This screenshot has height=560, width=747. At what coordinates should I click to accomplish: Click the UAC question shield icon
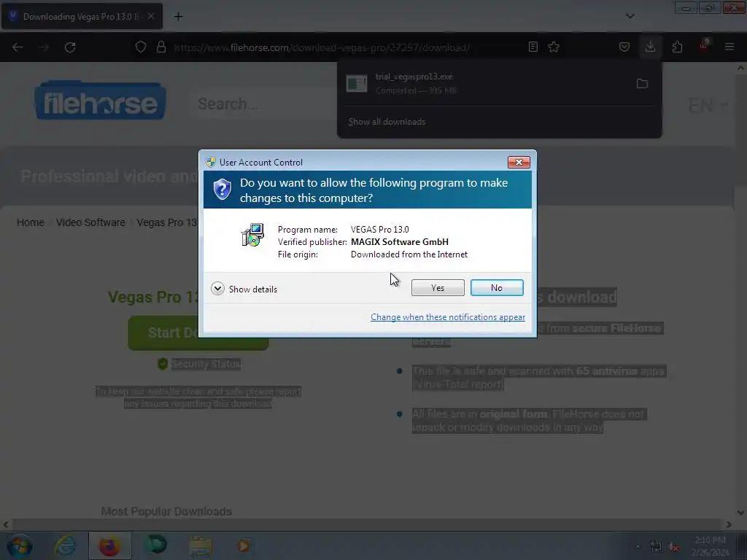click(x=222, y=190)
